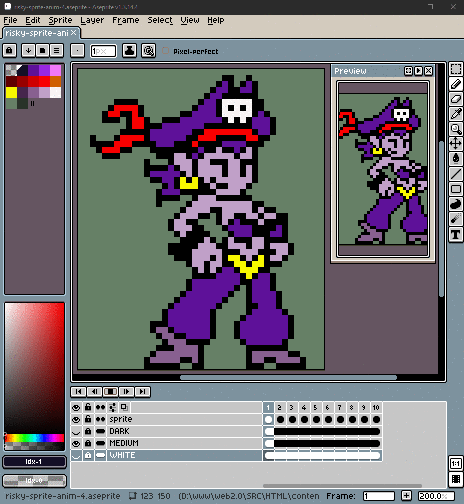
Task: Select the Pencil tool
Action: 456,84
